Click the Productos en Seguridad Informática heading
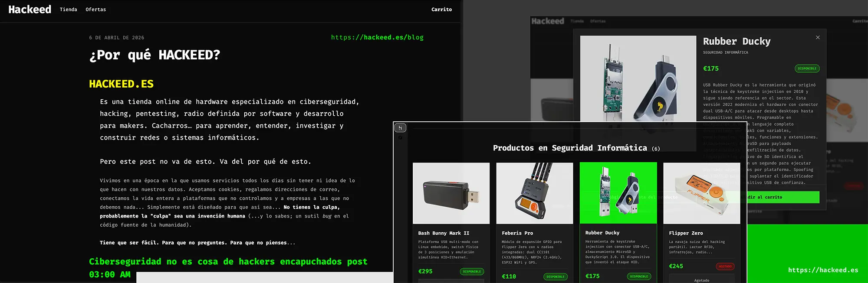Viewport: 868px width, 283px height. (x=570, y=148)
